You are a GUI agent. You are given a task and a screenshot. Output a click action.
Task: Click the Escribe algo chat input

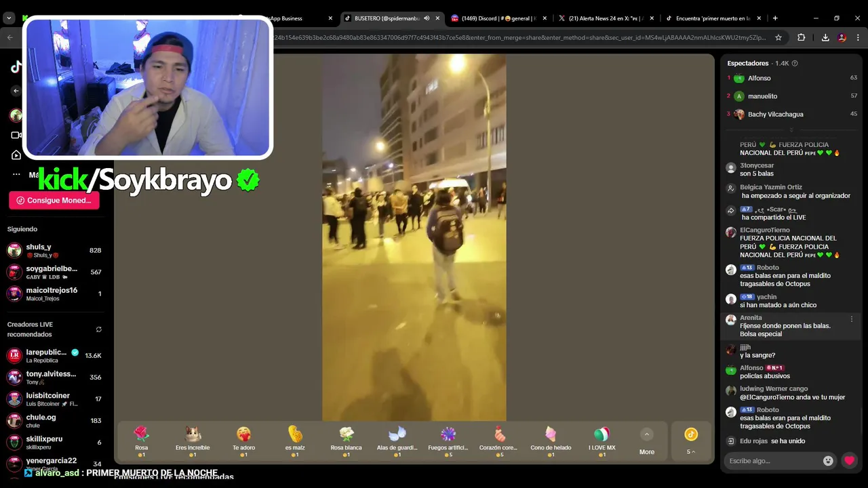coord(772,461)
